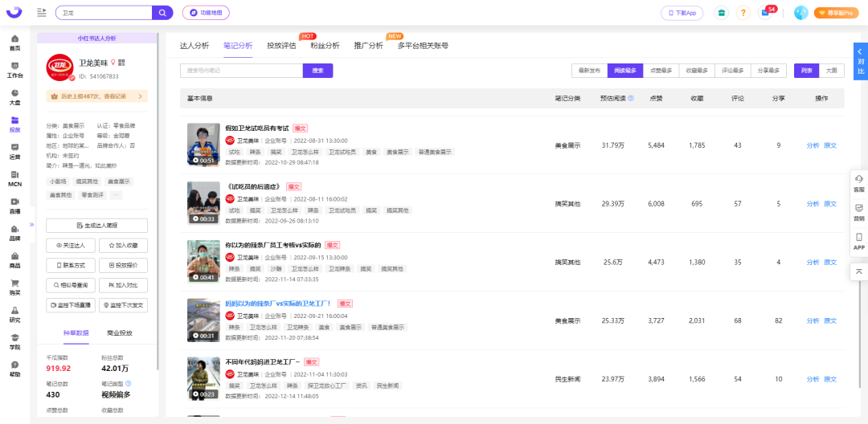Viewport: 868px width, 424px height.
Task: Expand the 对比 compare side panel
Action: [860, 61]
